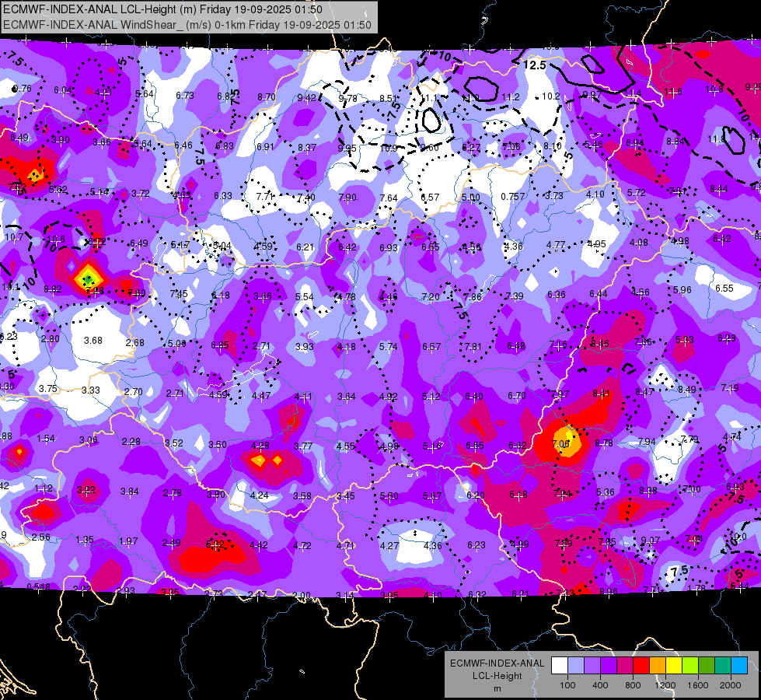Viewport: 761px width, 700px height.
Task: Click the WindShear 0-1km title line
Action: [x=187, y=25]
